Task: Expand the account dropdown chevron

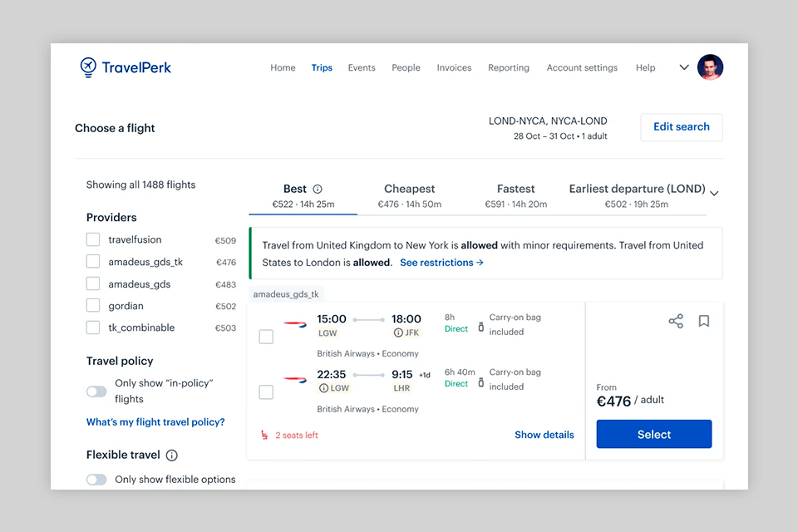Action: 684,67
